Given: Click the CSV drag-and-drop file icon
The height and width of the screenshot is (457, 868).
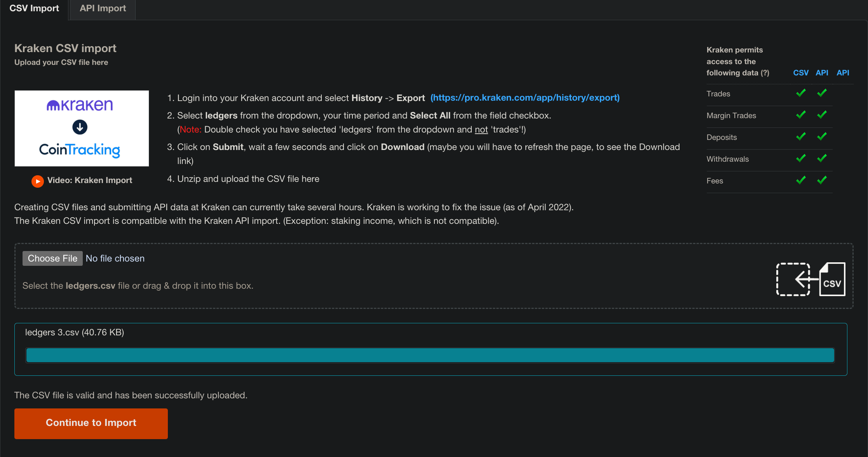Looking at the screenshot, I should coord(810,279).
